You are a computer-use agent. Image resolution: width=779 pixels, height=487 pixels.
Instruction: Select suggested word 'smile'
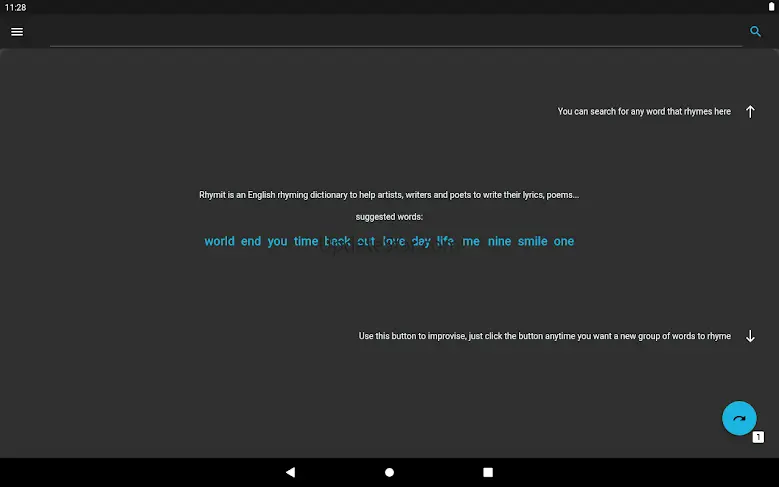point(533,242)
